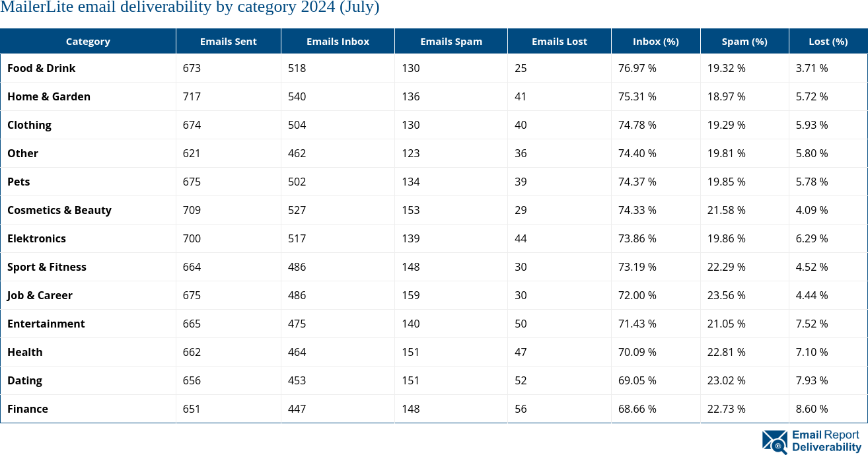
Task: Click 8.60 % lost rate for Finance
Action: (x=812, y=409)
